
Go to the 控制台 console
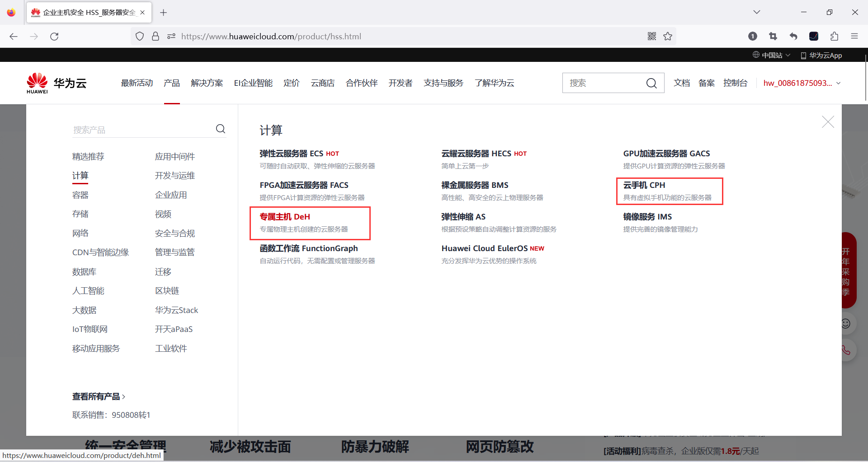(736, 83)
